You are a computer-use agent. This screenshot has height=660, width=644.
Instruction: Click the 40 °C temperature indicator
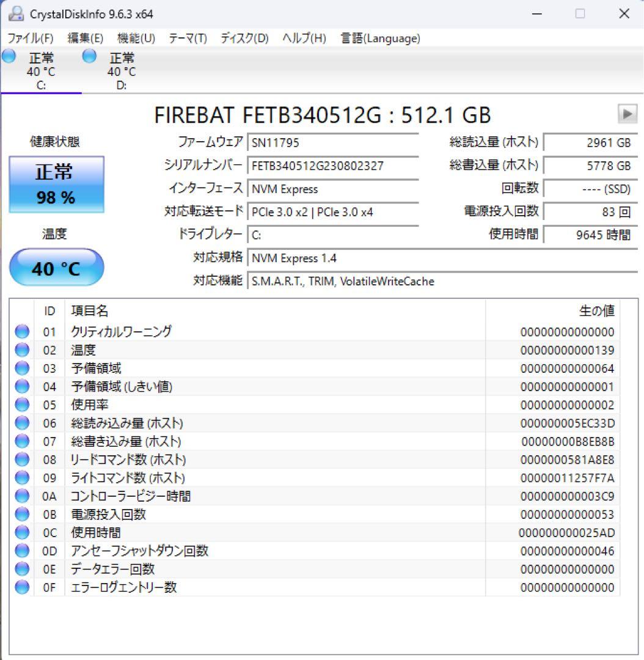click(57, 267)
